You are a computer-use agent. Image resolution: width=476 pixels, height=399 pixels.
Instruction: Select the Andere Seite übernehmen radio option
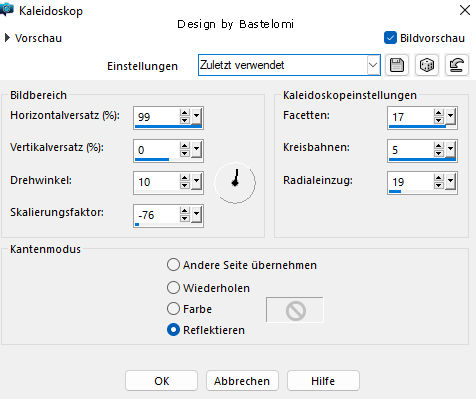point(173,265)
